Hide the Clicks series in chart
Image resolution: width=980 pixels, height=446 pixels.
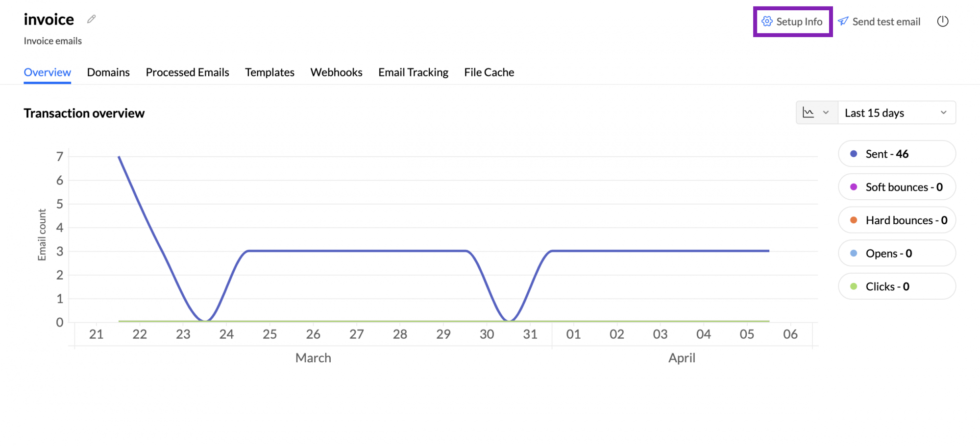click(x=897, y=286)
